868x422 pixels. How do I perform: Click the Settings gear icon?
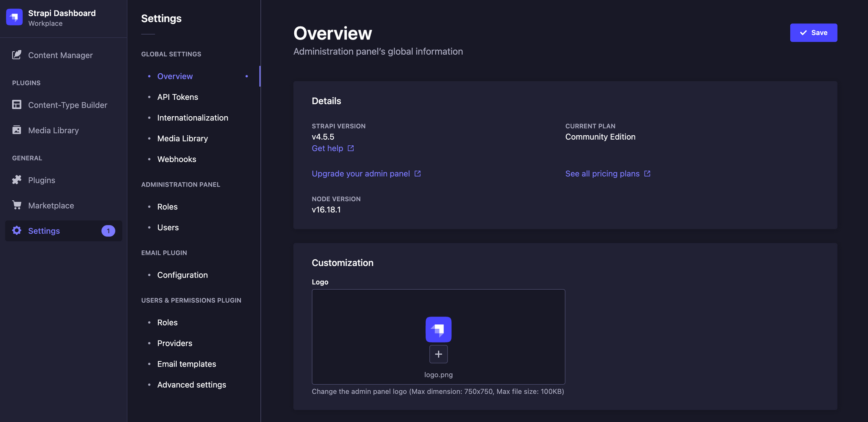[16, 231]
